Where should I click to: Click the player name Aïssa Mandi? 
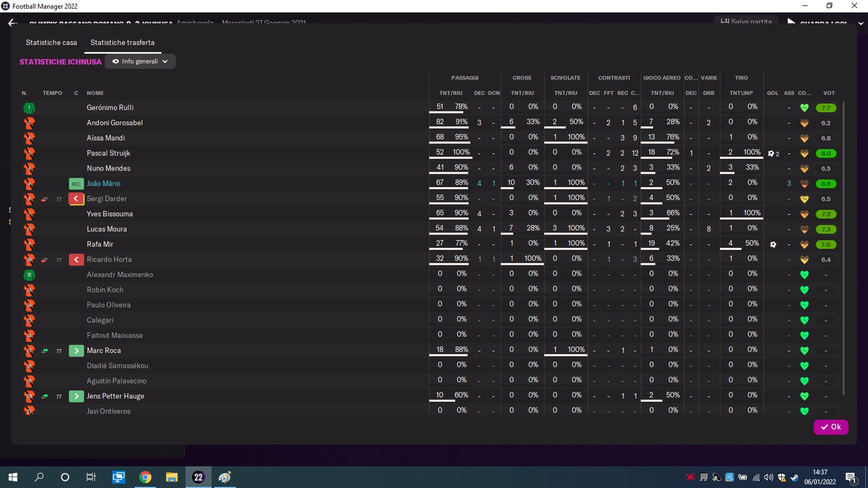(106, 138)
